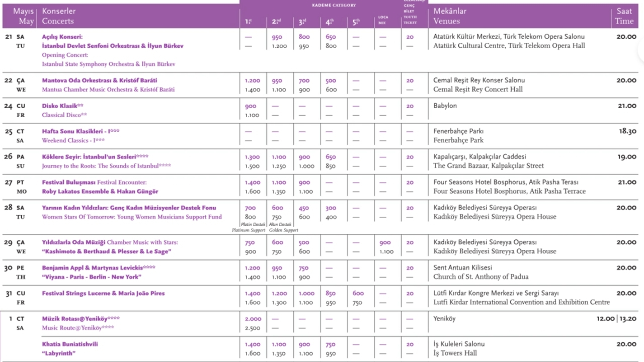Select the 'Disko Klasik' concert title
The width and height of the screenshot is (644, 362).
pos(62,106)
